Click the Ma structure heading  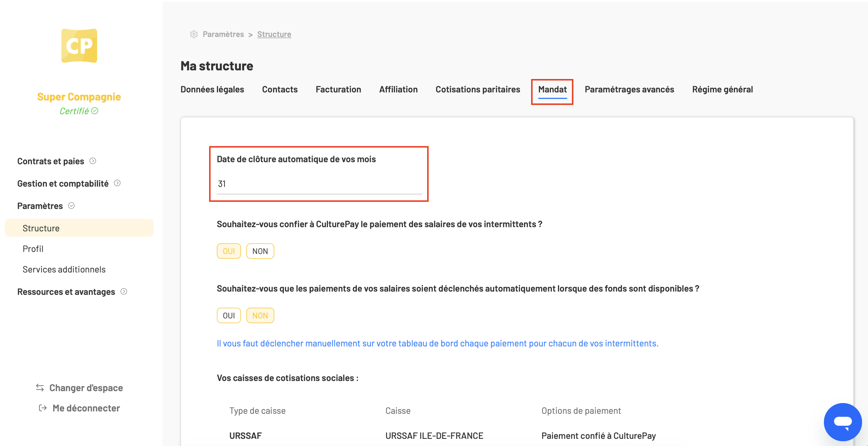pyautogui.click(x=217, y=66)
